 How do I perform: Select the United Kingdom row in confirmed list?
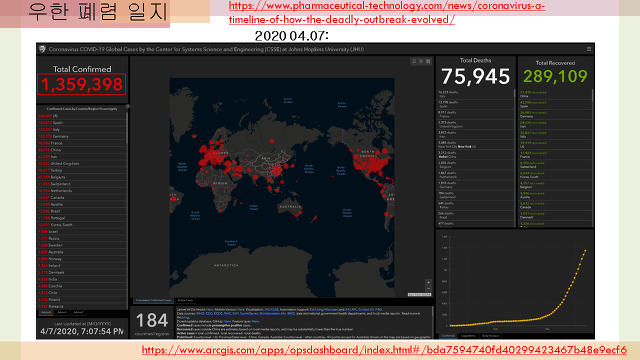point(82,164)
